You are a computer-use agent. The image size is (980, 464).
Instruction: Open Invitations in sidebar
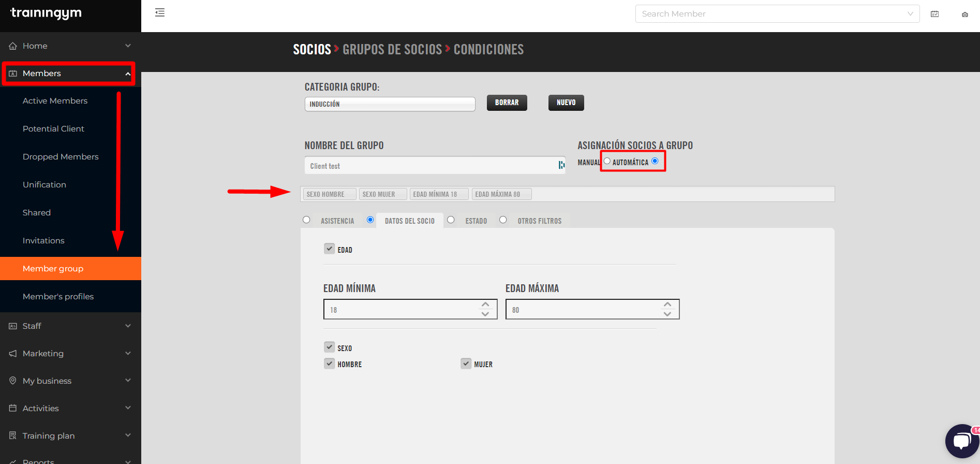pos(43,241)
